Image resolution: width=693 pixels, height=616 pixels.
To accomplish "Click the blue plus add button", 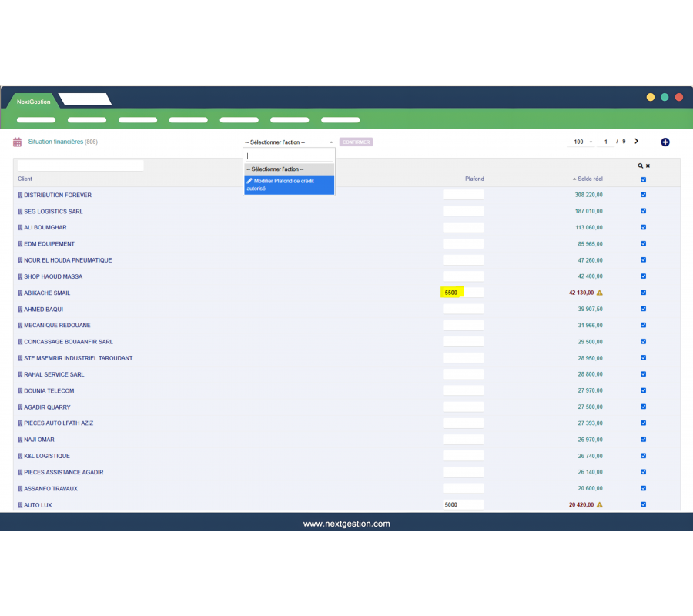I will click(665, 142).
